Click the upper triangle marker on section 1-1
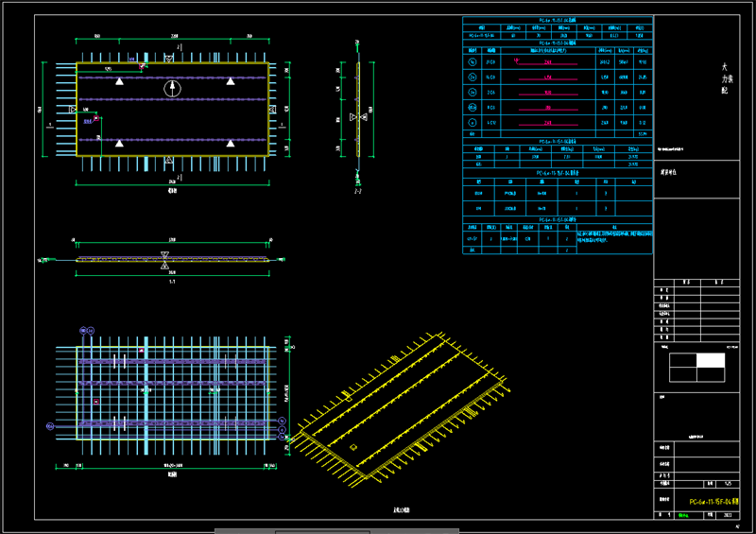 tap(164, 254)
